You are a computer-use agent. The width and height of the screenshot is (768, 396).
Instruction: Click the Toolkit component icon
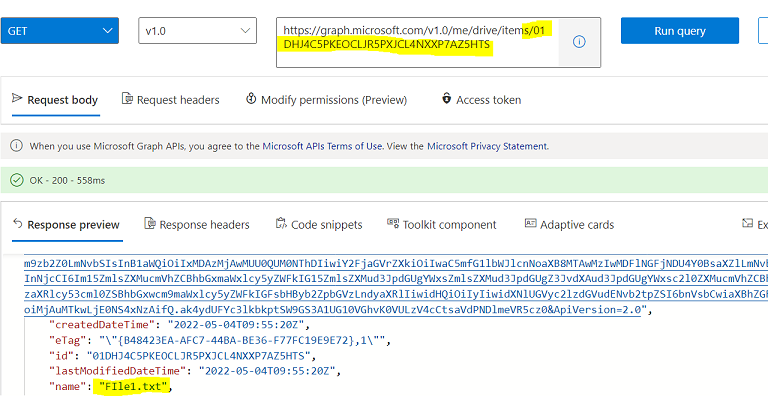point(393,223)
